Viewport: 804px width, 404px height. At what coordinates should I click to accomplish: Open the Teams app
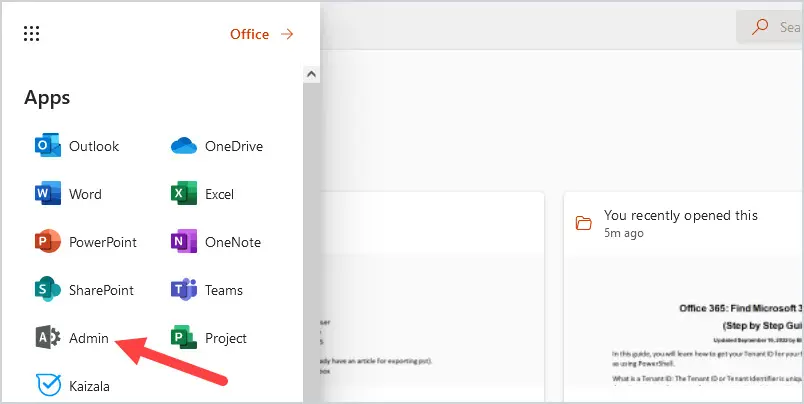(207, 290)
